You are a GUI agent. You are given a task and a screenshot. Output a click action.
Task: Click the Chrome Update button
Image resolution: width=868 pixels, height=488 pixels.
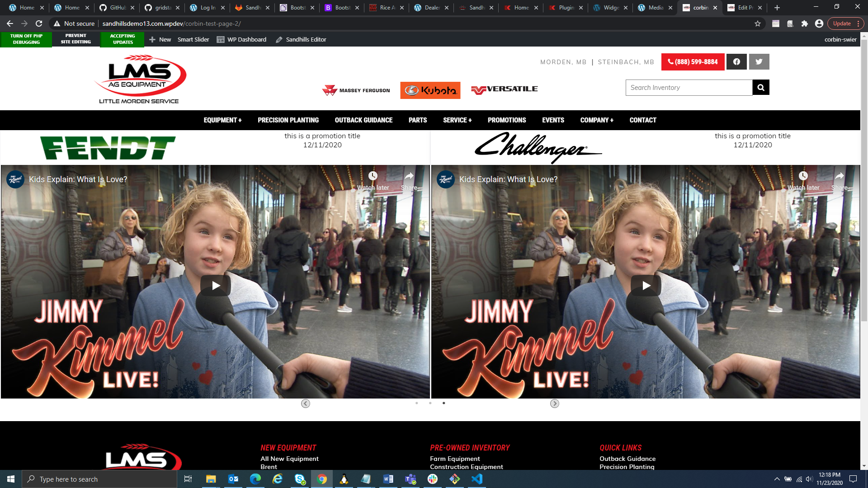(842, 23)
